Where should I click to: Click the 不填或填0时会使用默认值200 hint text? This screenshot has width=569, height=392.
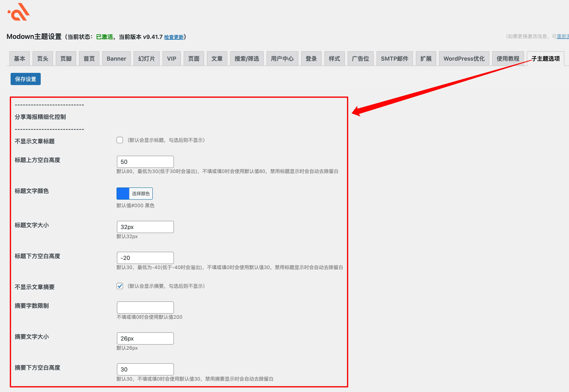click(x=149, y=317)
